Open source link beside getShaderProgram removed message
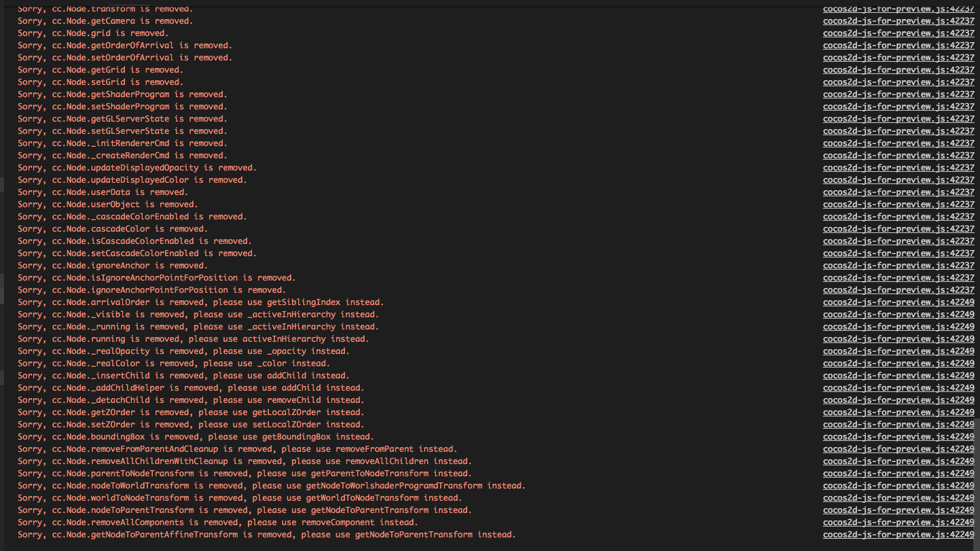The width and height of the screenshot is (980, 551). coord(899,94)
